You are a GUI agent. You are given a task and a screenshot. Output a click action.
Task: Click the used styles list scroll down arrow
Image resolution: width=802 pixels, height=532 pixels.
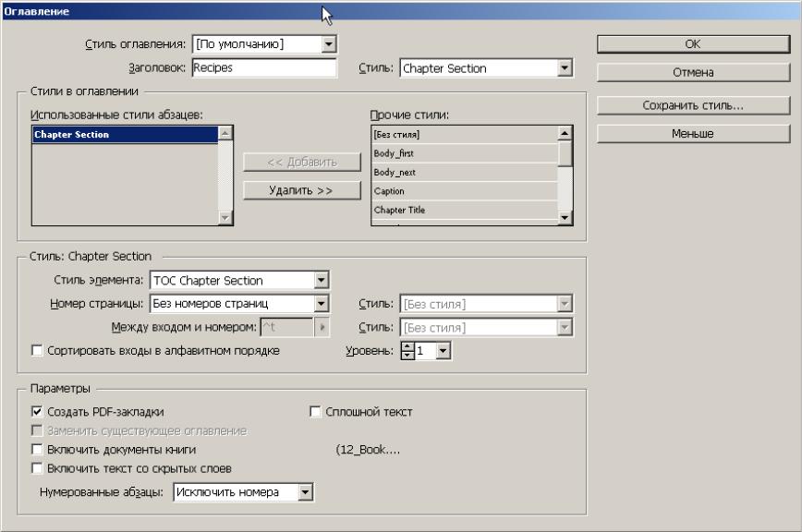click(225, 218)
